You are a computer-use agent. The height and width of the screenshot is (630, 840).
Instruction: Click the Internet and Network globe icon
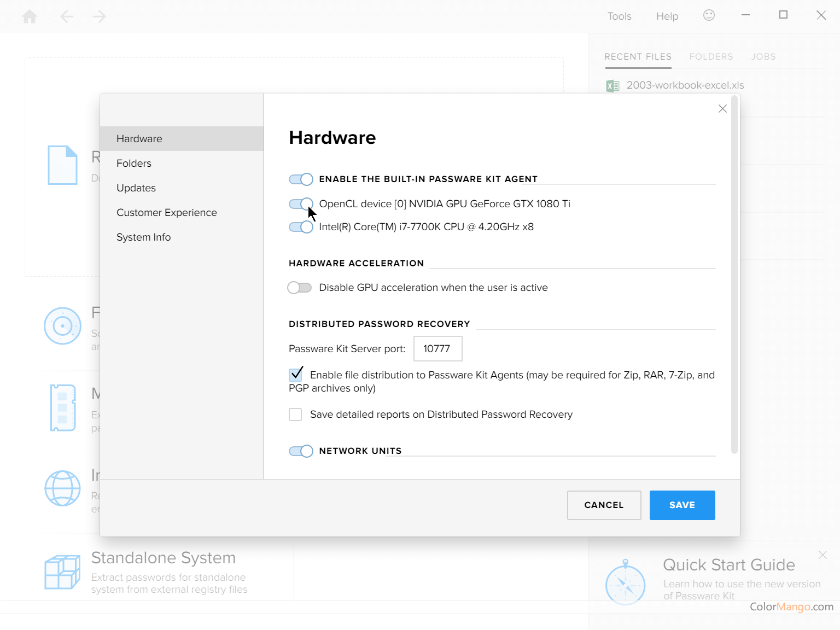(62, 488)
